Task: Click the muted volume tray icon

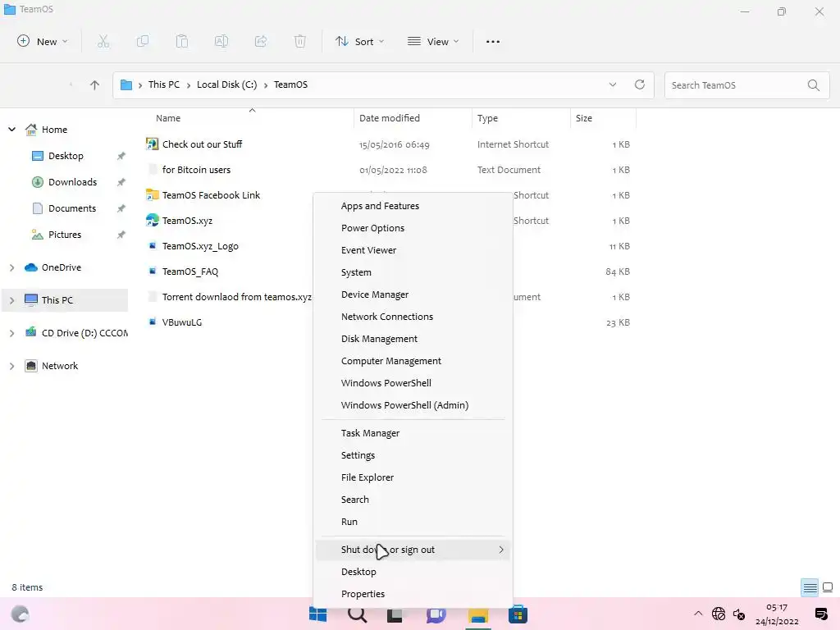Action: click(x=739, y=614)
